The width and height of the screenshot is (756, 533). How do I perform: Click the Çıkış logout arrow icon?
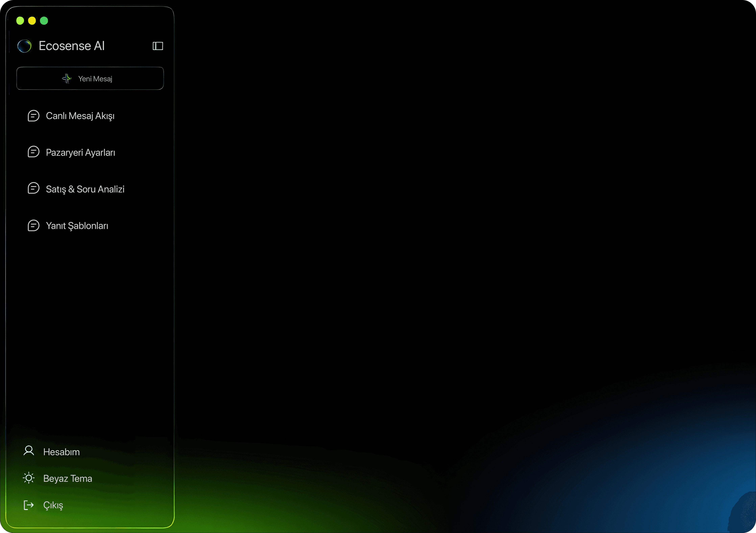(x=29, y=505)
